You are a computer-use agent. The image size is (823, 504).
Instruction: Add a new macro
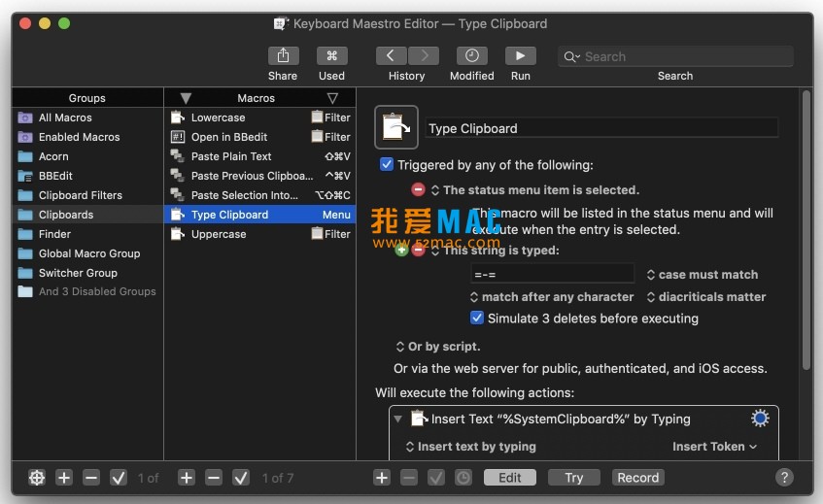click(187, 477)
